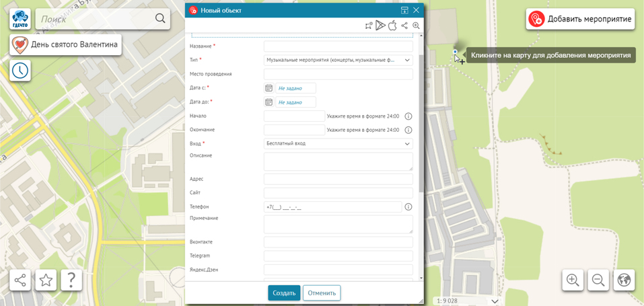This screenshot has height=306, width=644.
Task: Click the Google Play icon in dialog toolbar
Action: (x=380, y=26)
